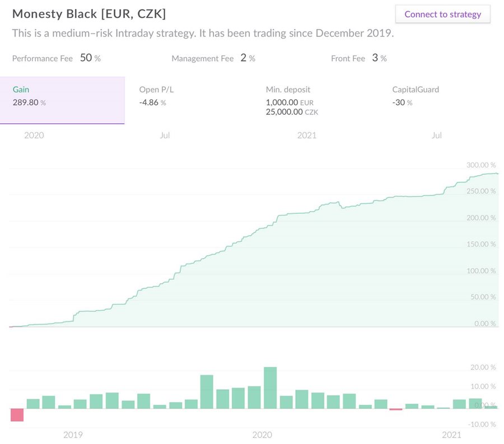Click the Management Fee 2 % text
This screenshot has width=504, height=444.
213,58
